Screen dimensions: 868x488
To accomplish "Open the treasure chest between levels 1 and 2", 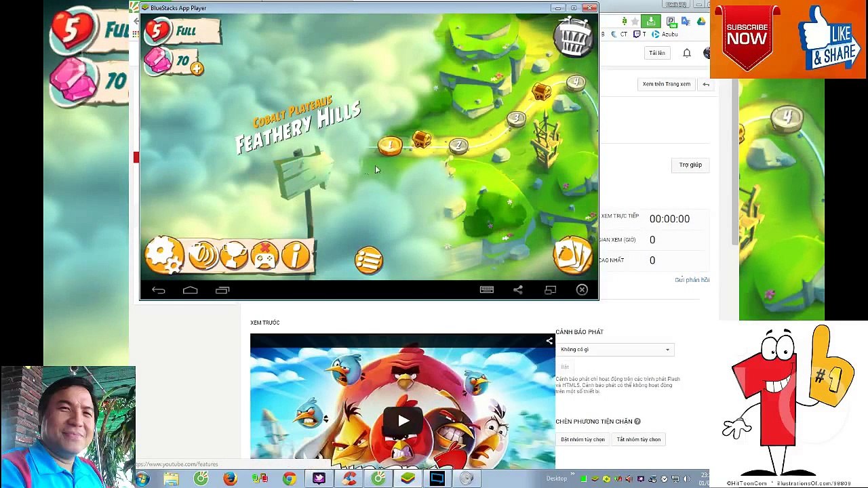I will [421, 139].
